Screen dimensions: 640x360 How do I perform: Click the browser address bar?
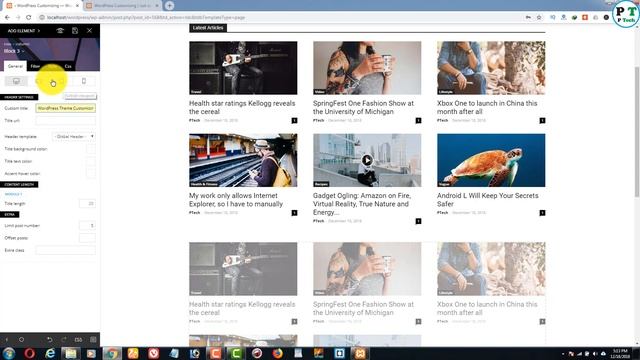tap(282, 18)
